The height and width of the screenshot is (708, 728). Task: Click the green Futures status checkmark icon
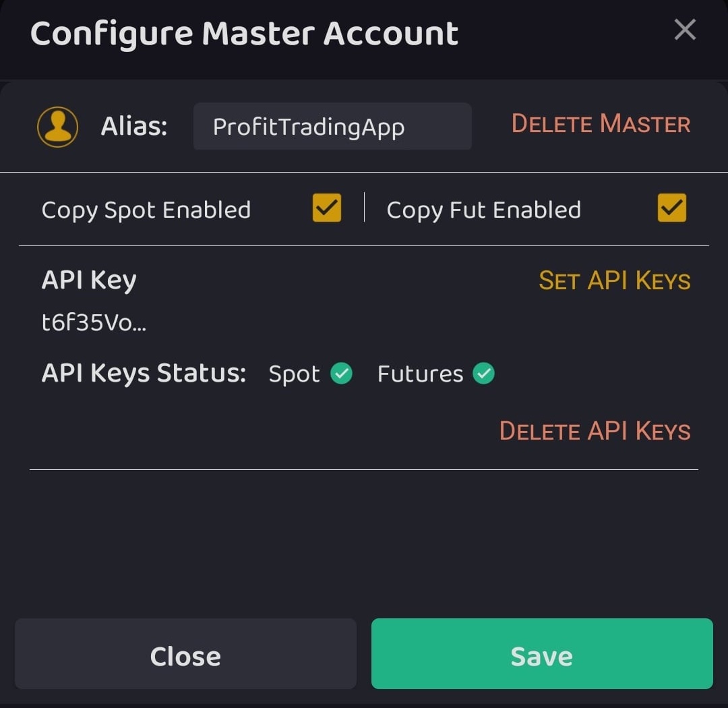click(483, 374)
